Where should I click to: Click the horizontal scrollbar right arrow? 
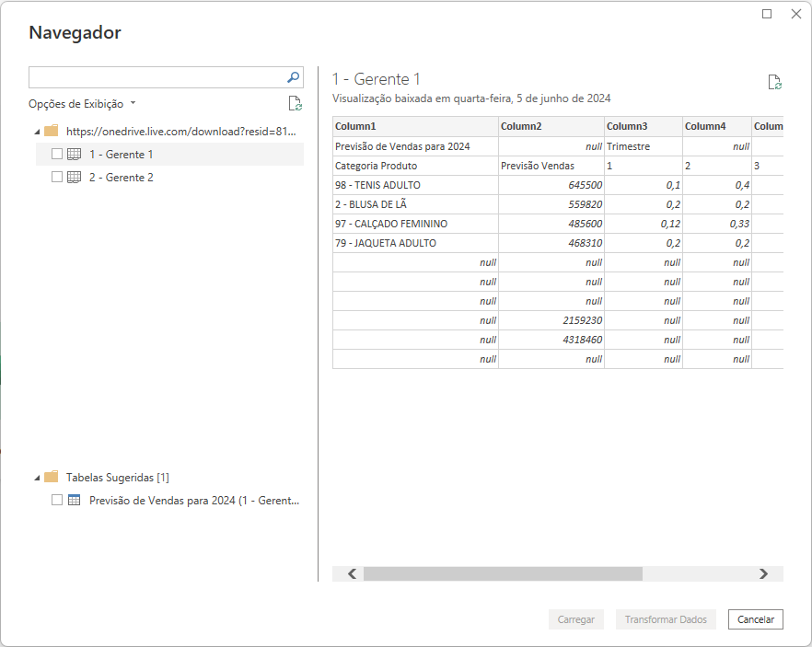(763, 573)
